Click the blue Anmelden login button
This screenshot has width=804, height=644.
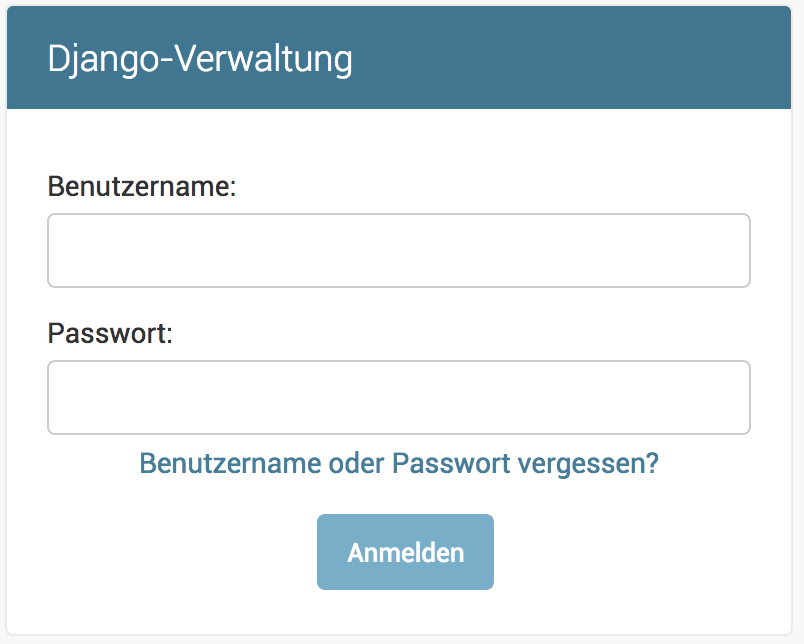pyautogui.click(x=404, y=551)
